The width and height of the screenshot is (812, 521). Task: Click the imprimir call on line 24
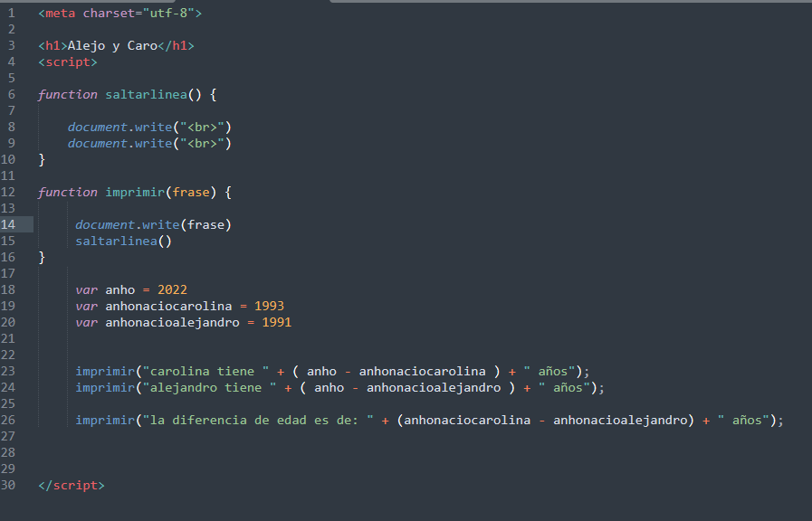pyautogui.click(x=105, y=387)
